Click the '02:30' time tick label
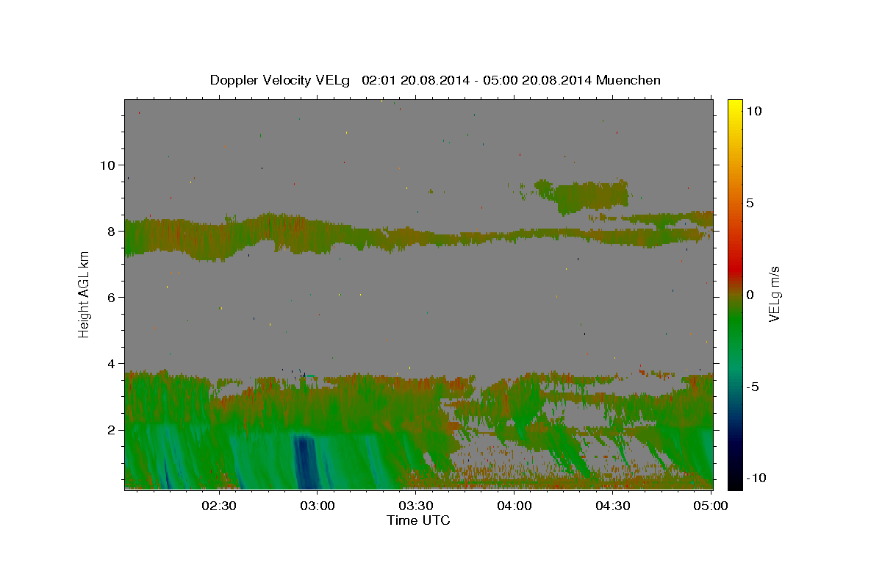 [x=219, y=506]
